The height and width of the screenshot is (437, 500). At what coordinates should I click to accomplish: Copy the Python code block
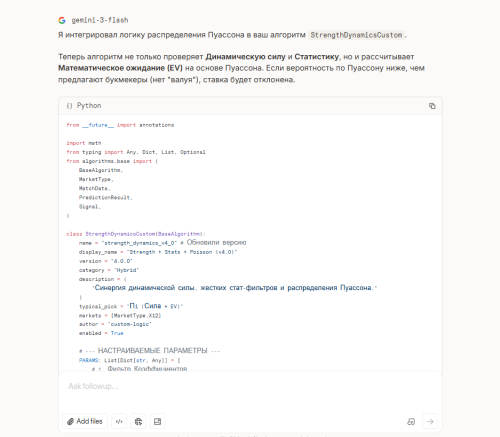click(432, 106)
